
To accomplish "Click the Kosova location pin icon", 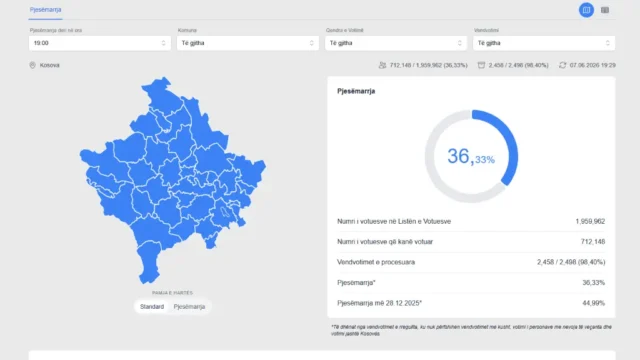I will [33, 65].
